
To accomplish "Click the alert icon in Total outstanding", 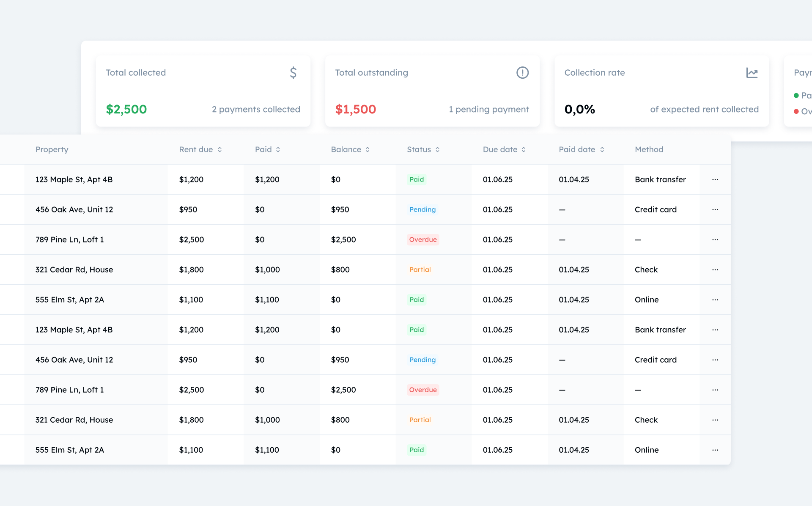I will click(522, 73).
